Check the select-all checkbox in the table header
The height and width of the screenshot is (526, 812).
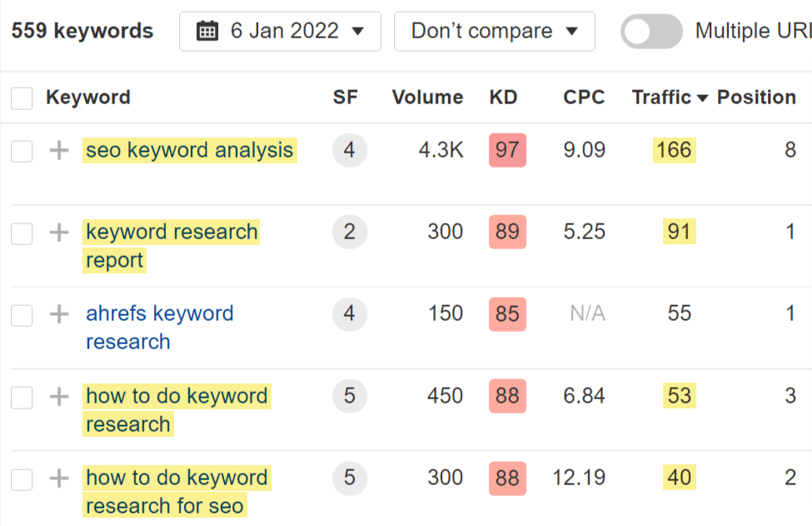[22, 98]
